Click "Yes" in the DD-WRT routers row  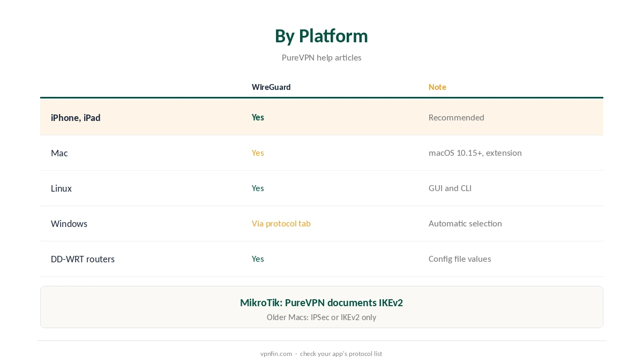point(258,259)
